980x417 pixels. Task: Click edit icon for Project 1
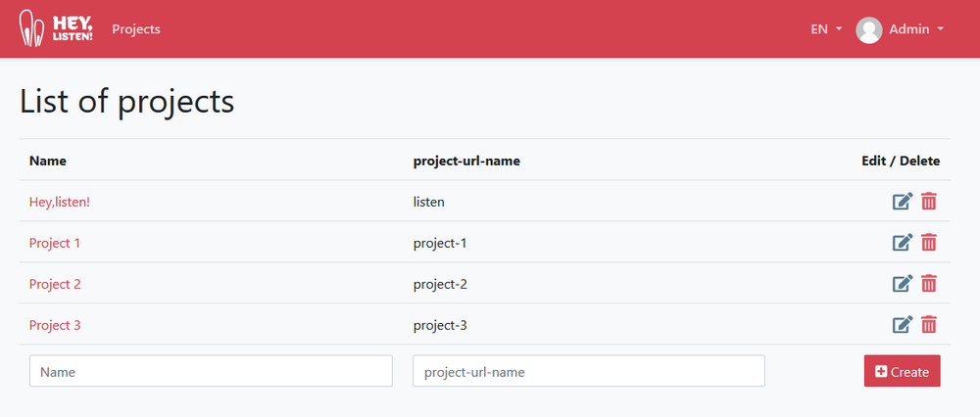click(x=902, y=243)
